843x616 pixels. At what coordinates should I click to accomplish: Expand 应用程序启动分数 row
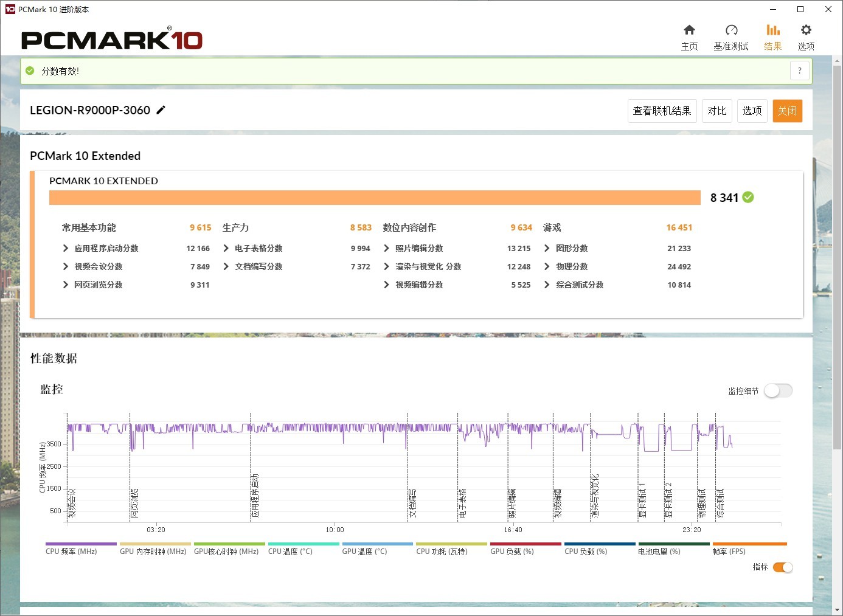pyautogui.click(x=66, y=248)
